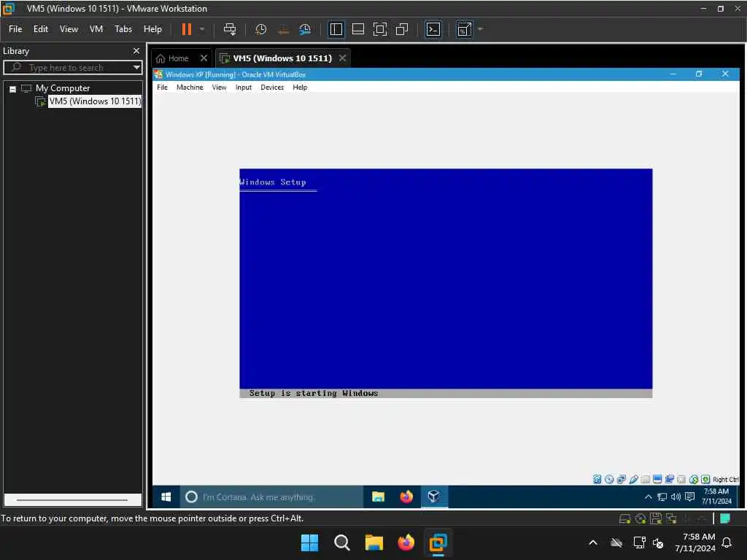Open host notification bell icon

point(727,542)
